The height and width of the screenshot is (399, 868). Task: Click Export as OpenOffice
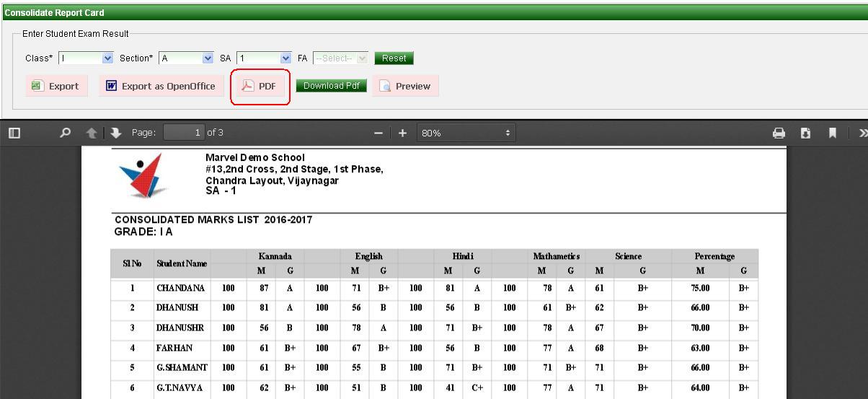click(161, 87)
